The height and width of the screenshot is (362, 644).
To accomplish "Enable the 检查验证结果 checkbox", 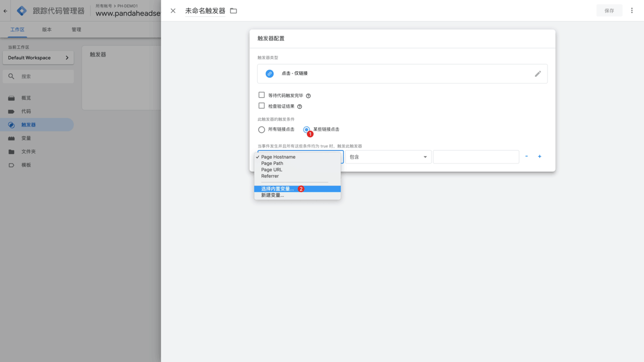I will click(x=262, y=106).
